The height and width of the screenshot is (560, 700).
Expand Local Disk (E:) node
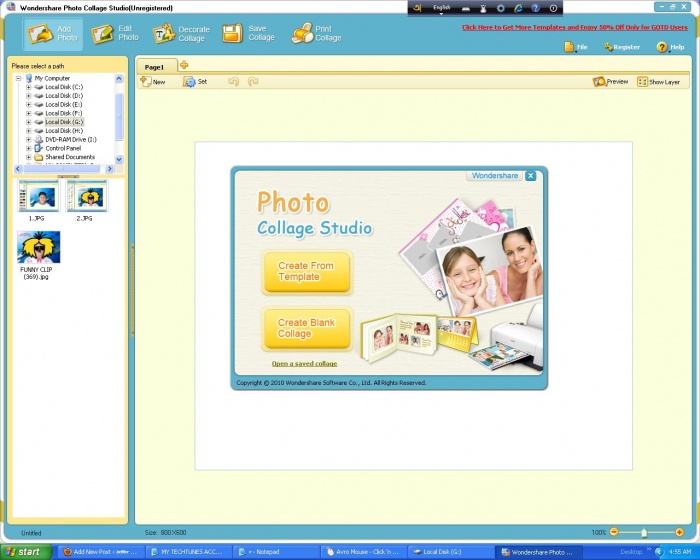29,104
